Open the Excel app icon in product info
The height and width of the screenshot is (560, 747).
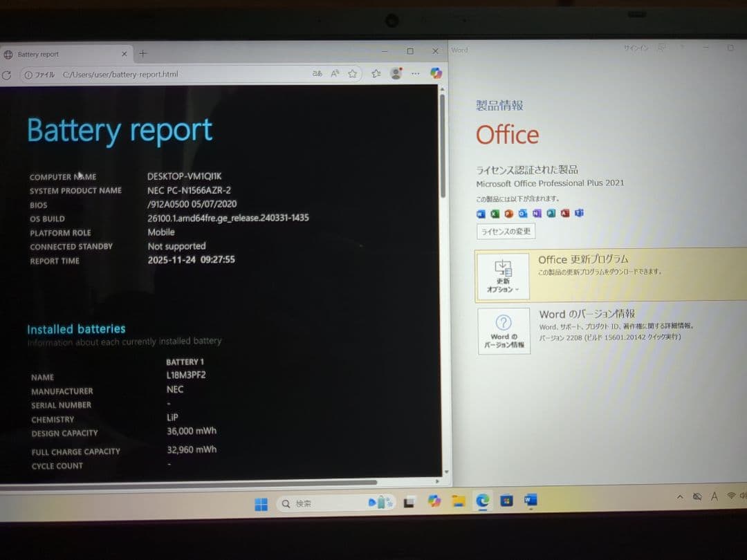pos(494,214)
